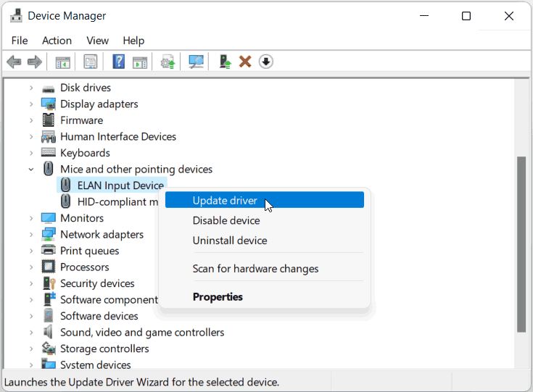The width and height of the screenshot is (533, 392).
Task: Click the HID-compliant mouse device icon
Action: 65,201
